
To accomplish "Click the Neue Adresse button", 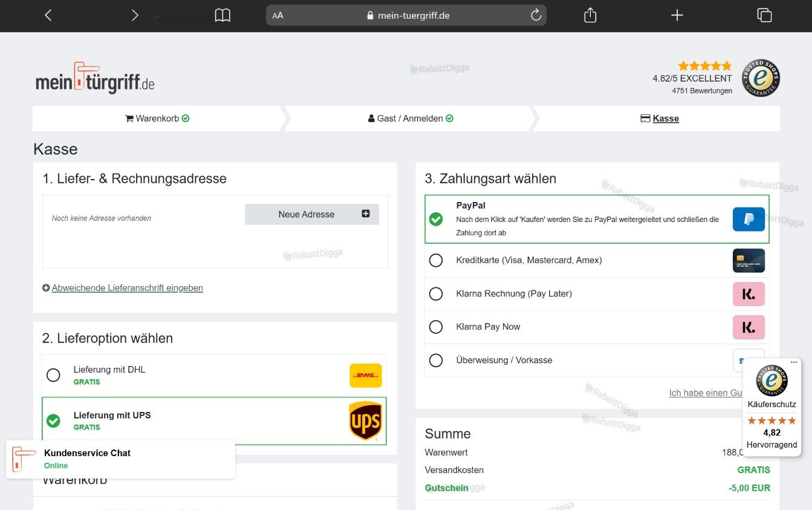I will pyautogui.click(x=312, y=214).
